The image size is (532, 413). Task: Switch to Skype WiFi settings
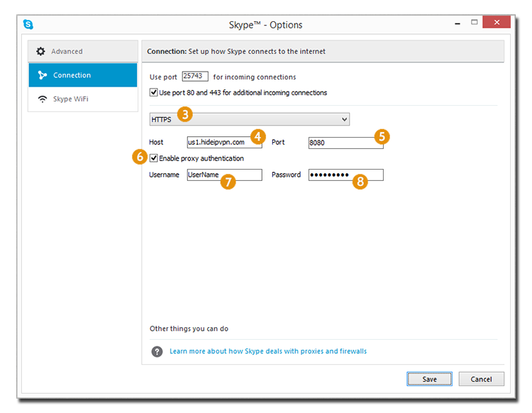tap(83, 99)
